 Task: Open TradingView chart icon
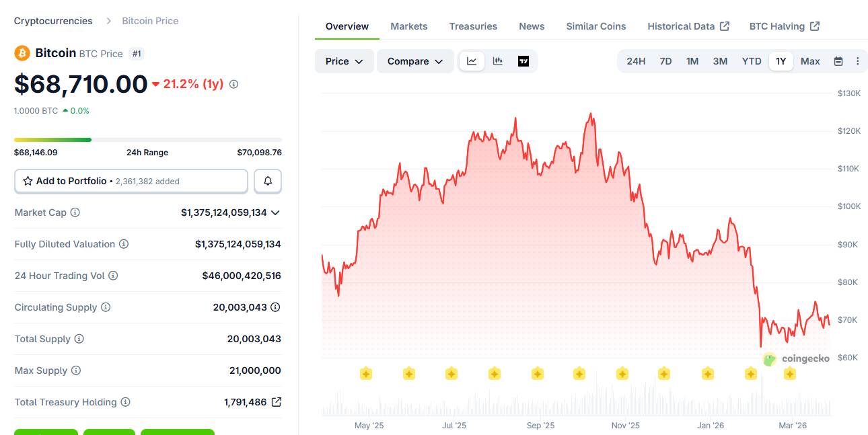[523, 61]
